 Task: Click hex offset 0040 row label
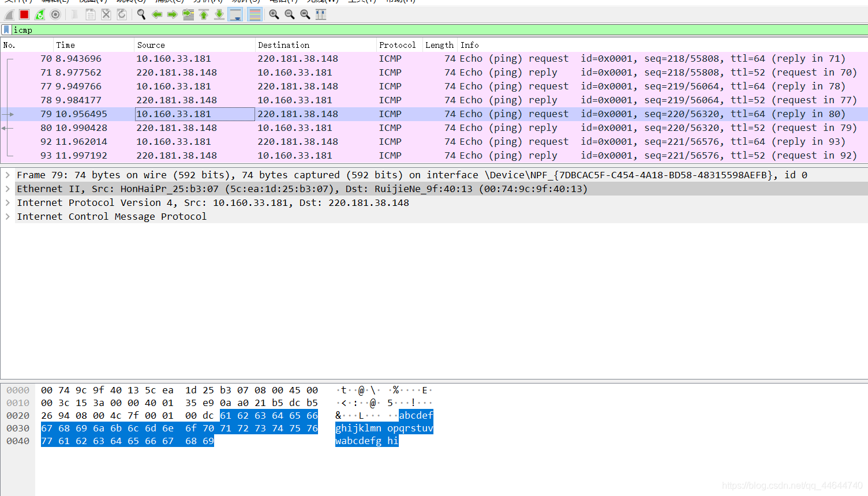(x=18, y=441)
